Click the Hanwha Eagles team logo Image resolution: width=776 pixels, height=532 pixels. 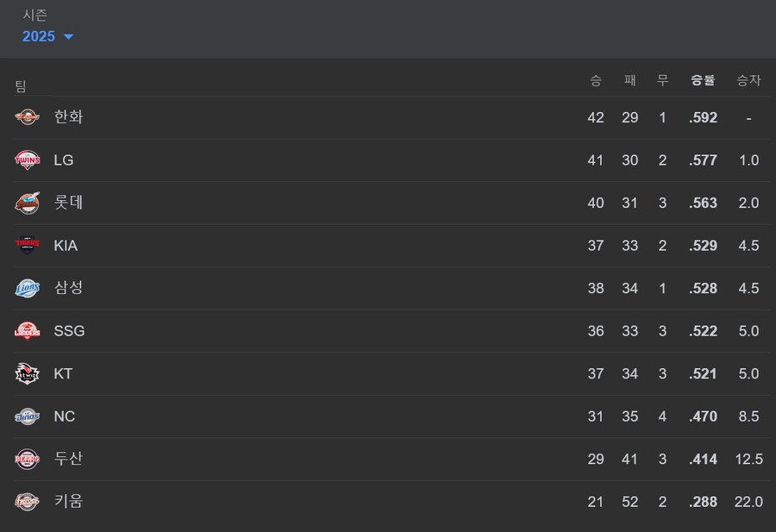click(28, 117)
